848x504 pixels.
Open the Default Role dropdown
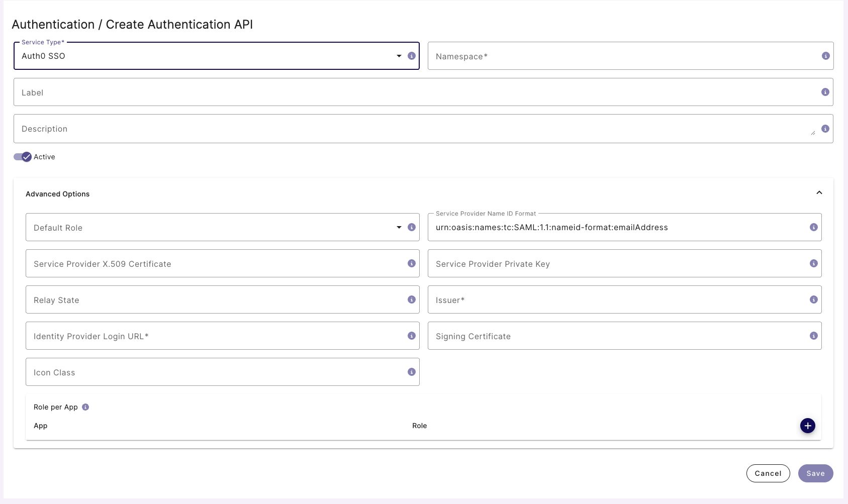398,227
